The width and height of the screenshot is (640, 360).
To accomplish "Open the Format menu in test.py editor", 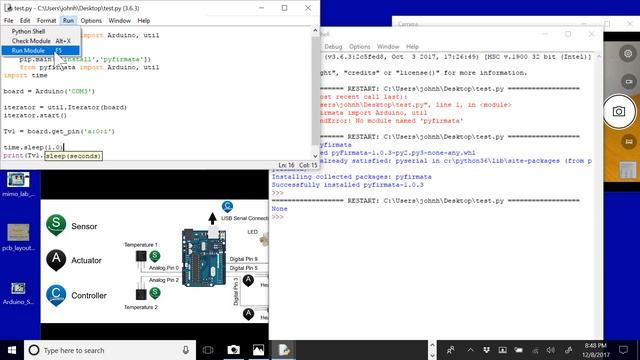I will 47,20.
